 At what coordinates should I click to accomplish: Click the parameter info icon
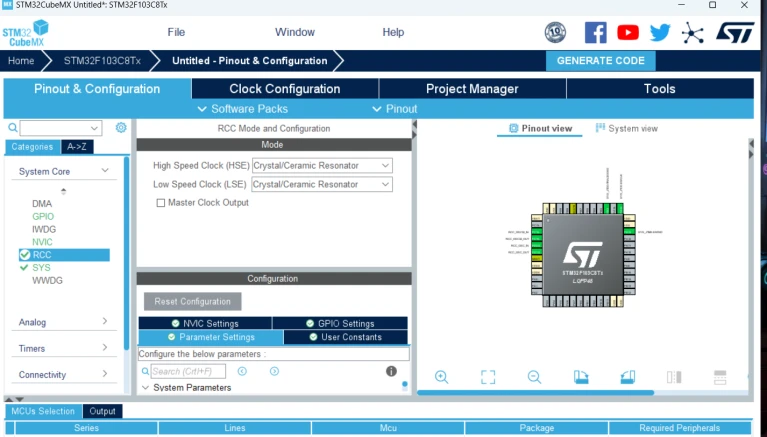391,371
